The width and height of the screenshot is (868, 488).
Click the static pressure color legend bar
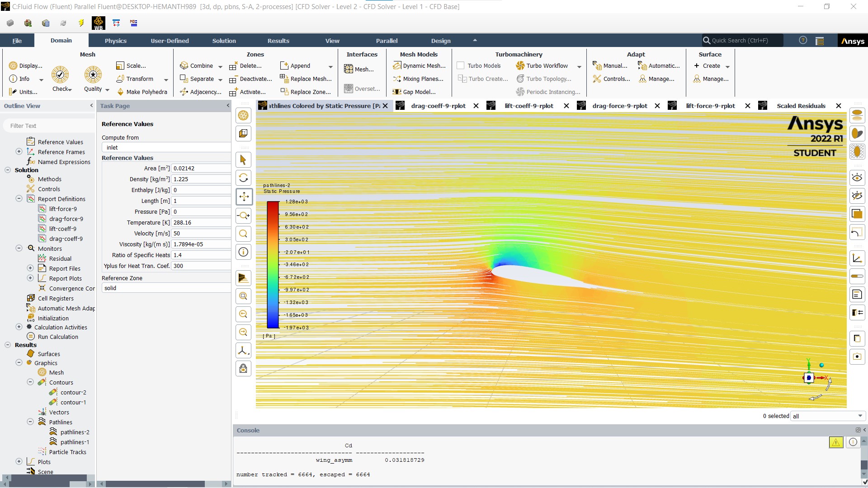click(x=273, y=265)
